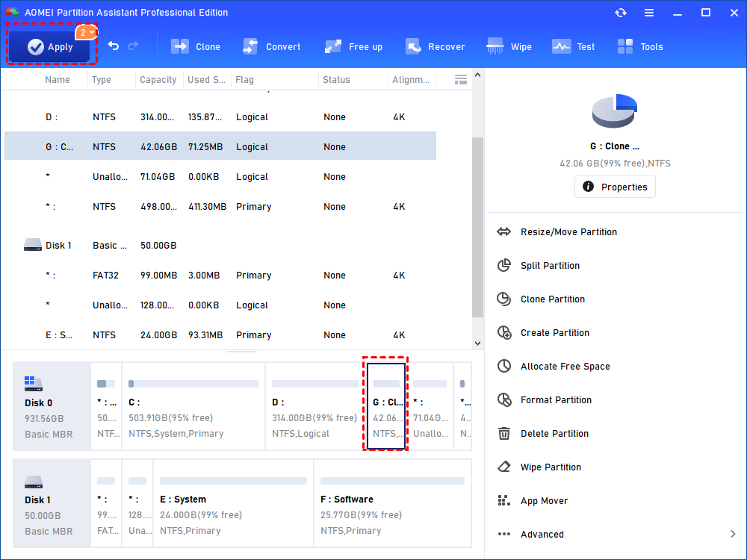Click Allocate Free Space option
The height and width of the screenshot is (560, 747).
[565, 367]
